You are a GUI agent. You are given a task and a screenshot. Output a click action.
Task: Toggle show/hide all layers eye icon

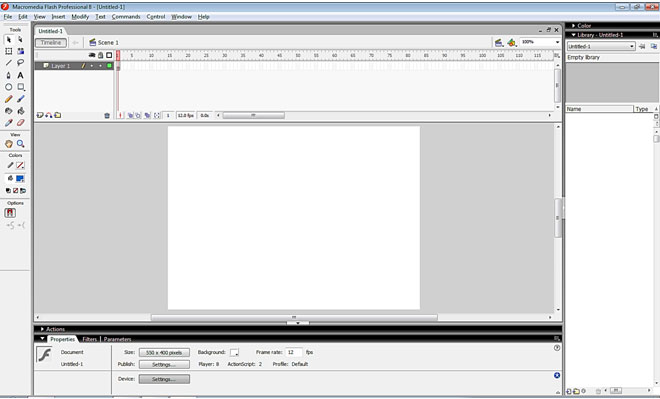coord(91,55)
